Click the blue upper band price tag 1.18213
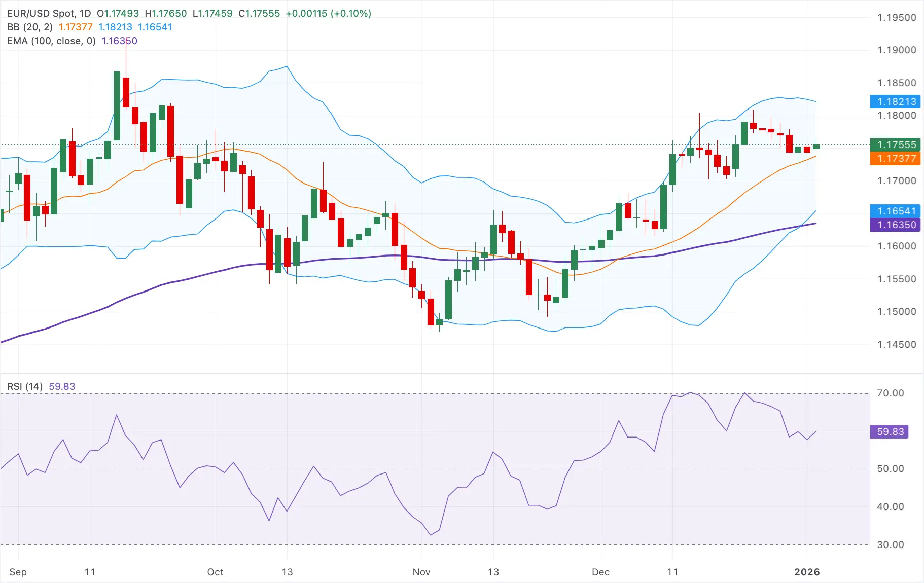 (x=896, y=102)
